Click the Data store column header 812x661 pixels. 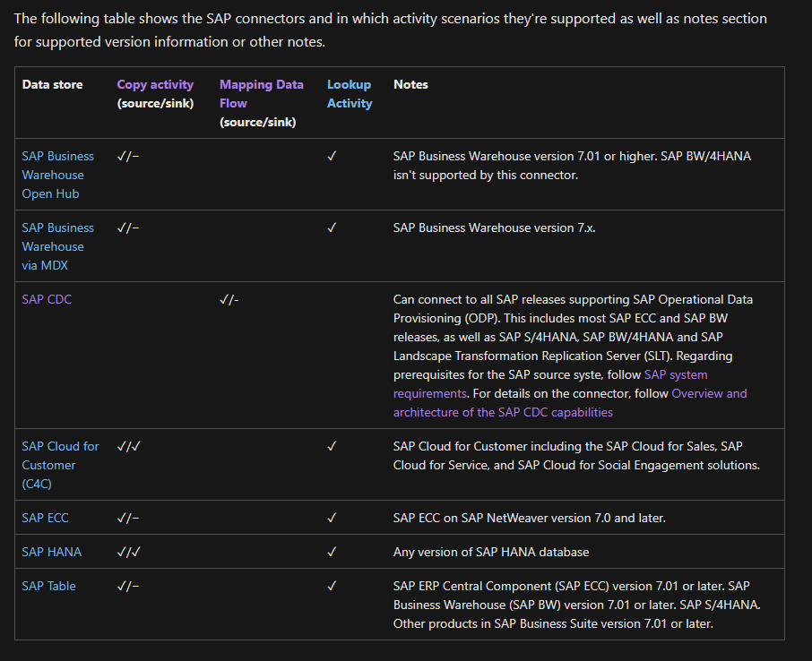(52, 84)
